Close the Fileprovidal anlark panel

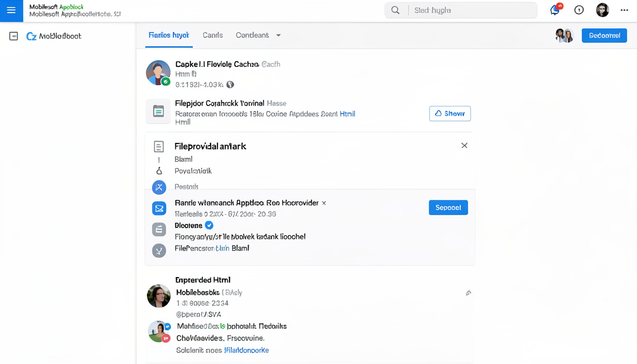pyautogui.click(x=464, y=146)
